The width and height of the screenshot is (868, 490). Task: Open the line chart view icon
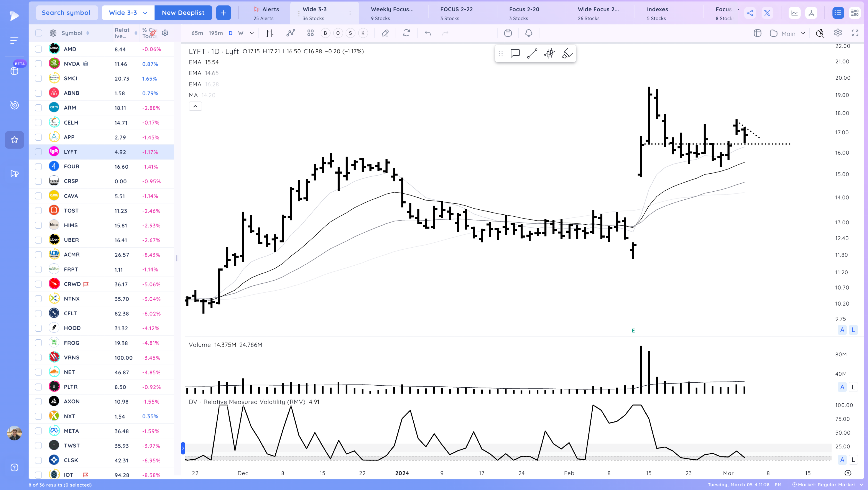click(x=794, y=13)
